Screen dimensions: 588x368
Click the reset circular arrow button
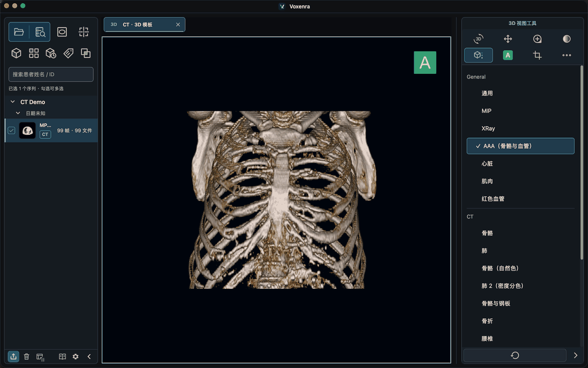515,355
